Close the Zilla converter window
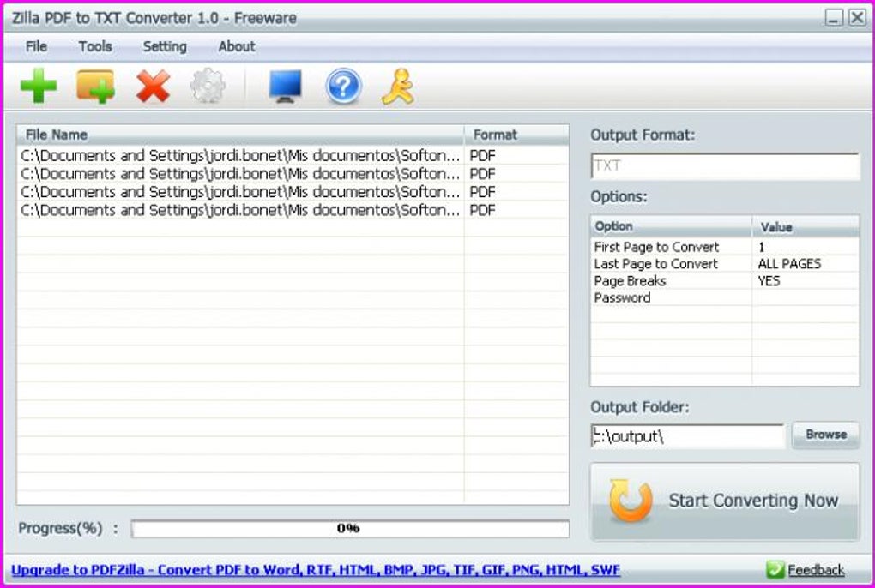Screen dimensions: 875x588 pyautogui.click(x=857, y=18)
